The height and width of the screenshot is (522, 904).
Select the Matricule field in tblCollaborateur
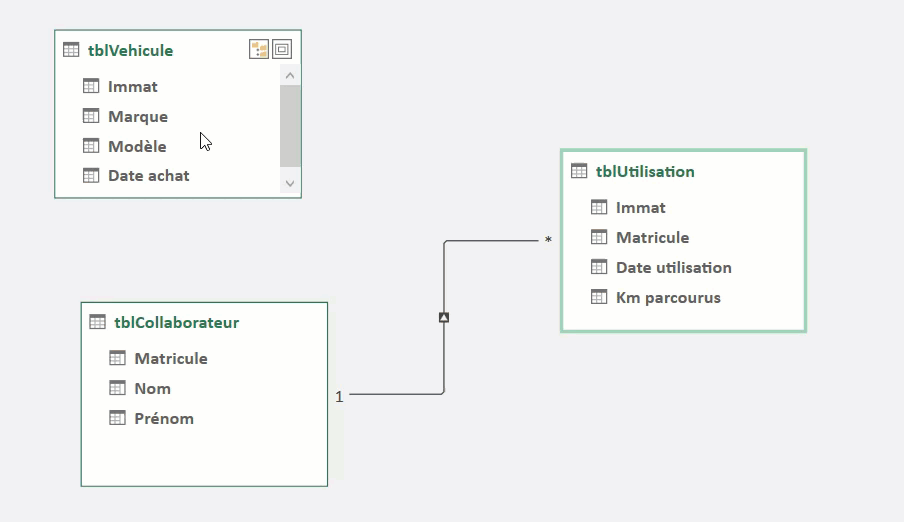(204, 358)
